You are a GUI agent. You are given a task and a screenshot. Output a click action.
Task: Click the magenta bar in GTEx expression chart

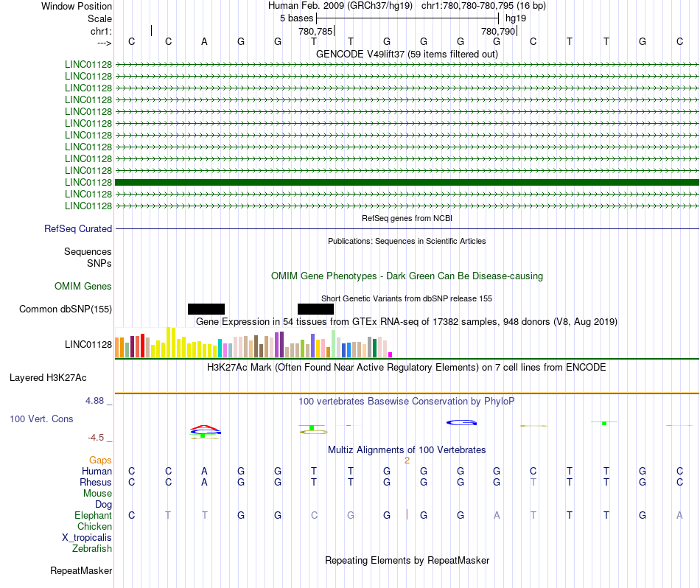click(391, 354)
